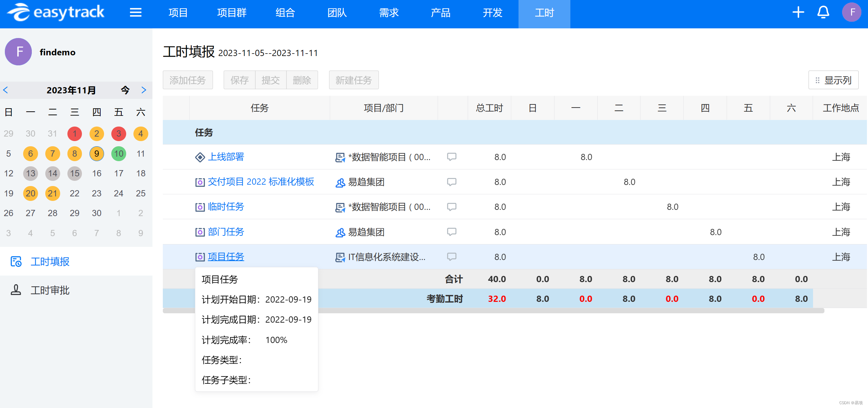Open the notifications bell

(x=823, y=12)
